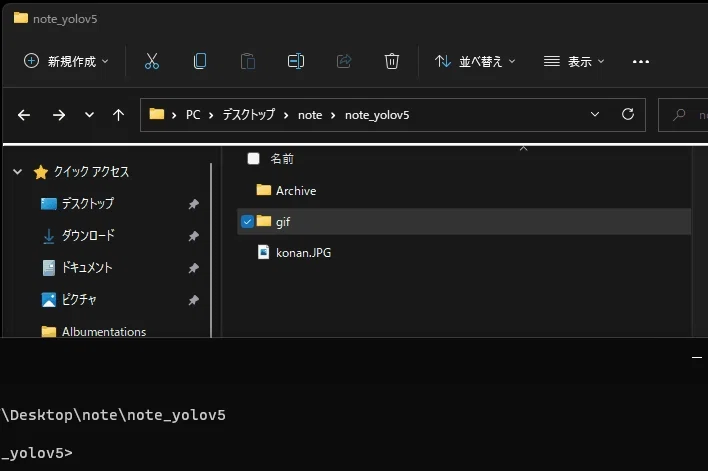Image resolution: width=708 pixels, height=471 pixels.
Task: Click the search box field
Action: click(683, 115)
